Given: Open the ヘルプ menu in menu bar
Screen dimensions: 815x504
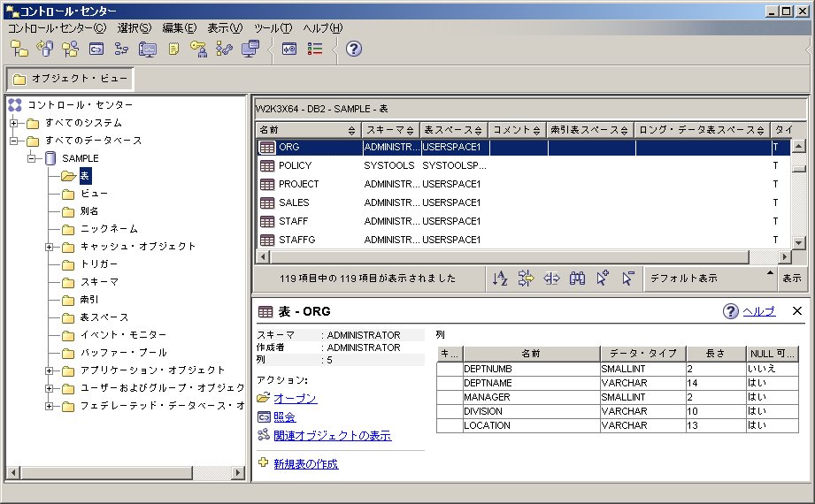Looking at the screenshot, I should pos(323,28).
